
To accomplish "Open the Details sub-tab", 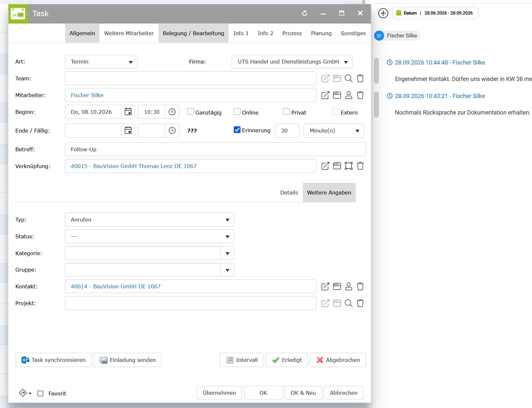I will point(289,193).
